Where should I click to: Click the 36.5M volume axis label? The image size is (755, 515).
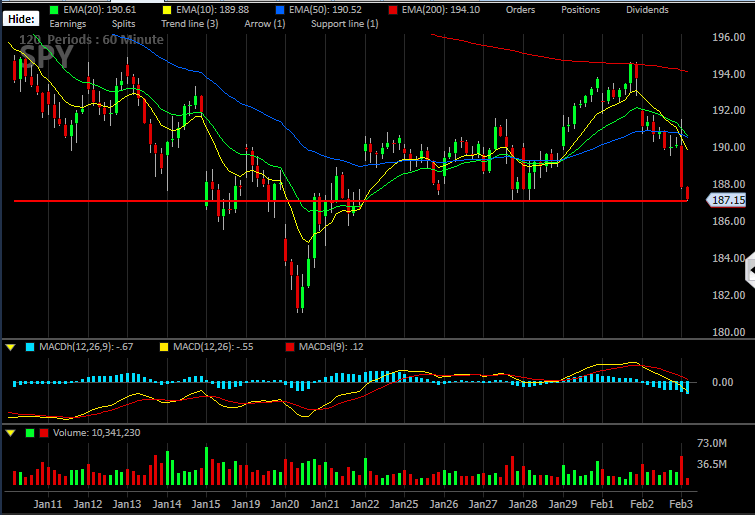pos(712,464)
